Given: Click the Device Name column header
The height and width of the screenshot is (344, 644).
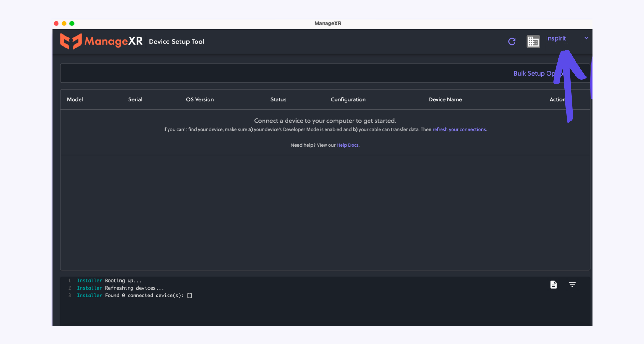Looking at the screenshot, I should click(445, 99).
